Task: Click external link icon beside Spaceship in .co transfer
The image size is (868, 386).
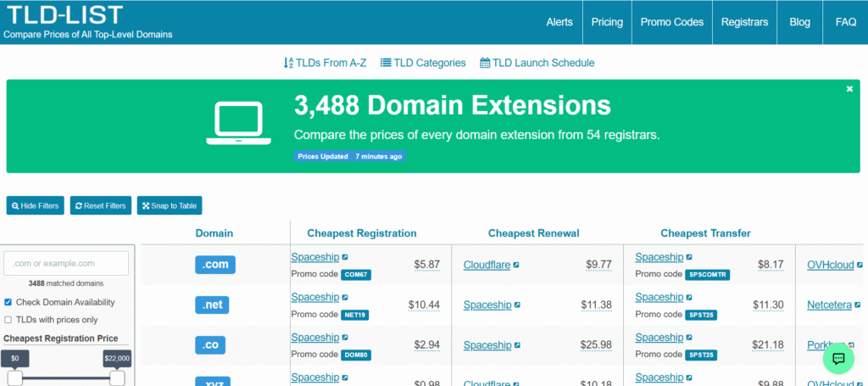Action: coord(689,338)
